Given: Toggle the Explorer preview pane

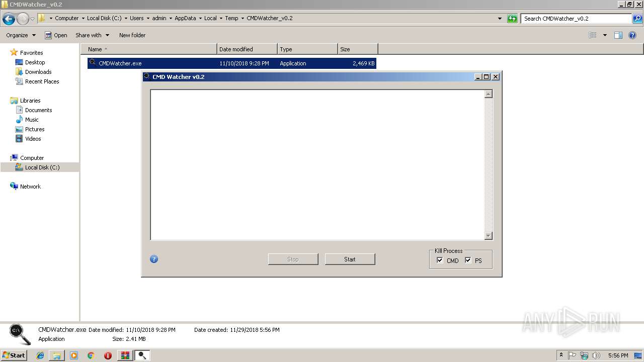Looking at the screenshot, I should coord(618,35).
